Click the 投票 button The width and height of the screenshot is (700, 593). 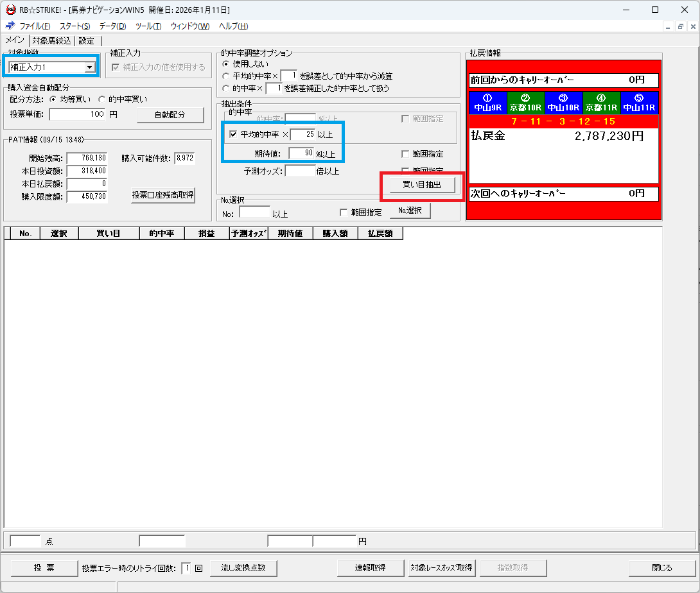[x=44, y=568]
